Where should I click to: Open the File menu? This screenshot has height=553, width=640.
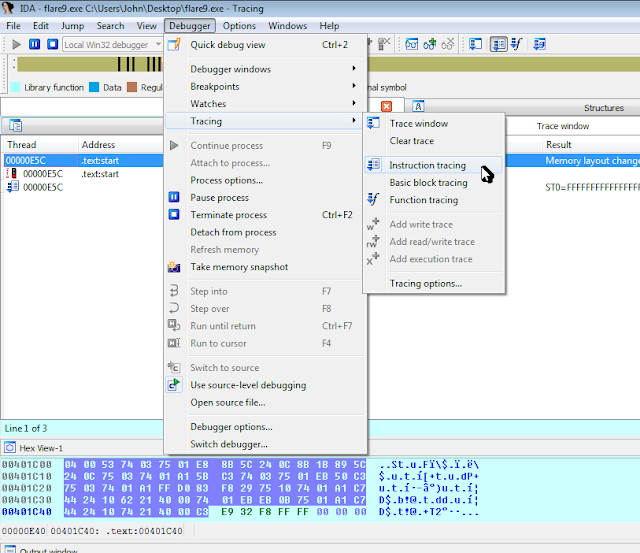click(x=13, y=26)
